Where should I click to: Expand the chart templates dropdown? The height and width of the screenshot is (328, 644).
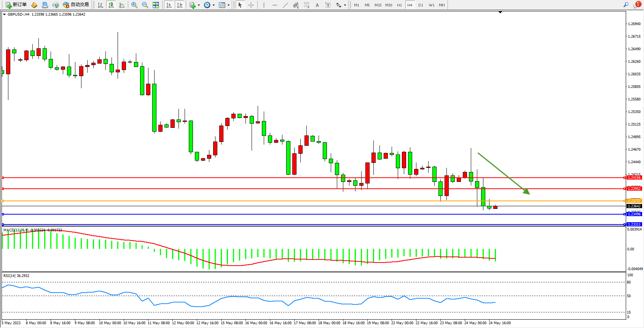click(x=228, y=5)
